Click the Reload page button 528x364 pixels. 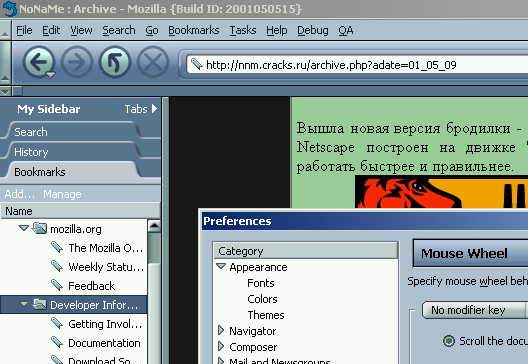pos(115,62)
